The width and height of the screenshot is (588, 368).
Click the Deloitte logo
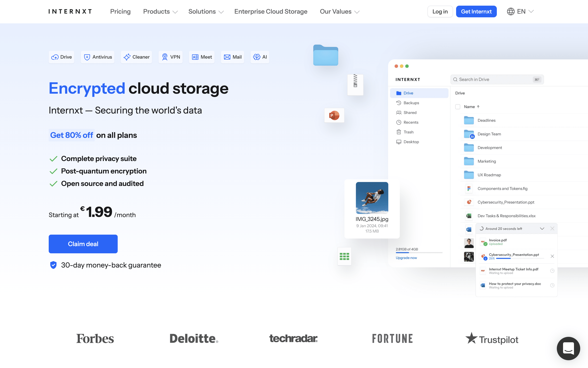[x=194, y=339]
